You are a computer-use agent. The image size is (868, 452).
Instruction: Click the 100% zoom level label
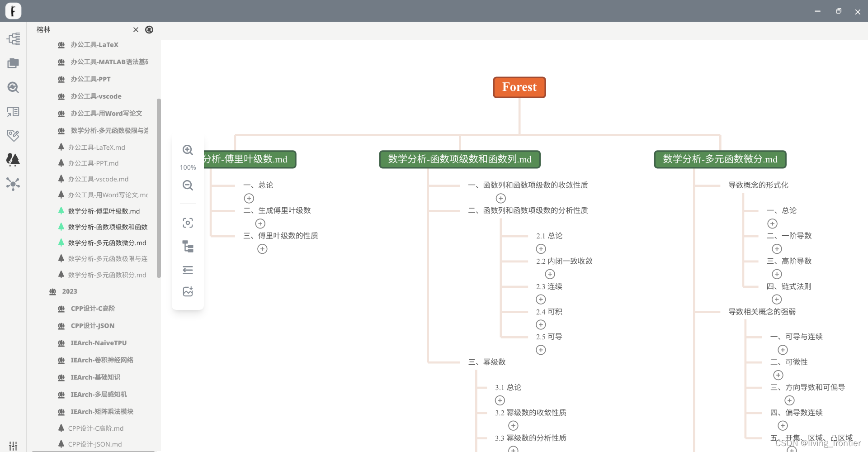188,167
